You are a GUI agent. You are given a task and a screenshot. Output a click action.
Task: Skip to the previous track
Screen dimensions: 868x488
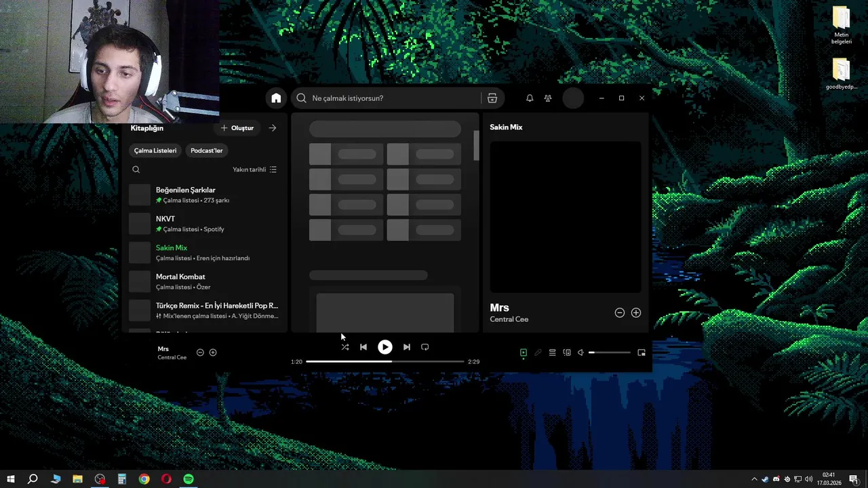(x=363, y=347)
